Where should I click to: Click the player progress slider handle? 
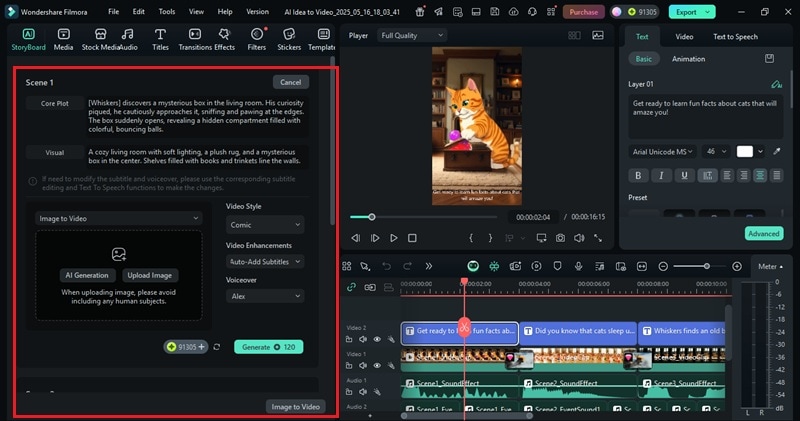[372, 217]
